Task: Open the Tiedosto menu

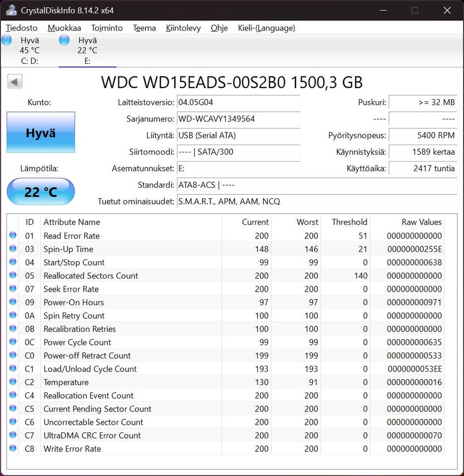Action: (22, 28)
